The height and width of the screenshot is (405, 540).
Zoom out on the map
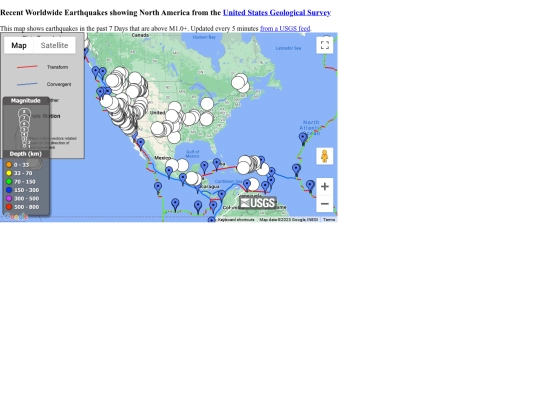click(x=325, y=204)
